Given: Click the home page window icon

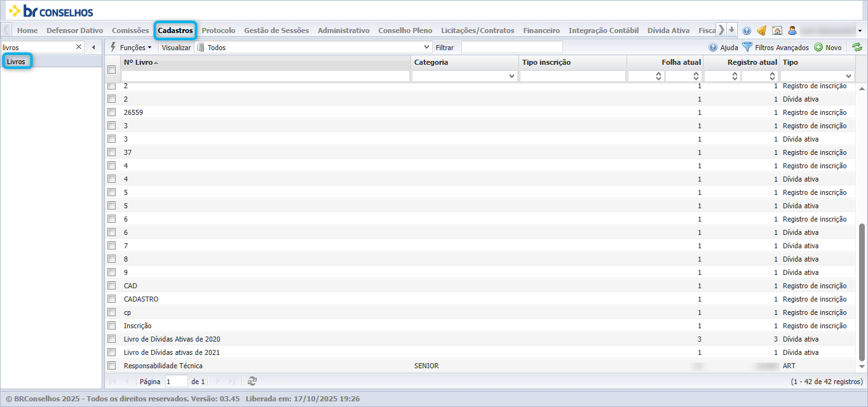Looking at the screenshot, I should coord(776,30).
